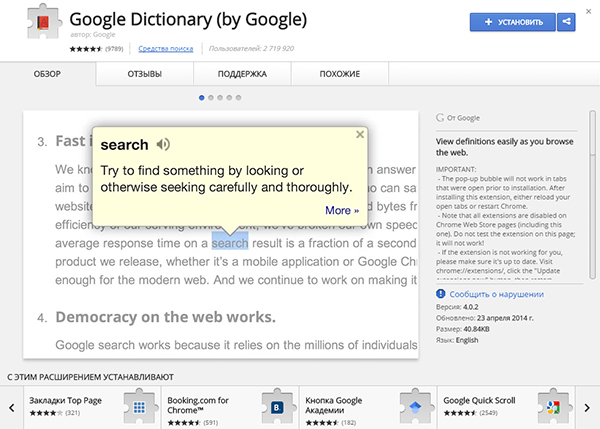Click the report abuse exclamation icon
600x429 pixels.
[x=441, y=294]
